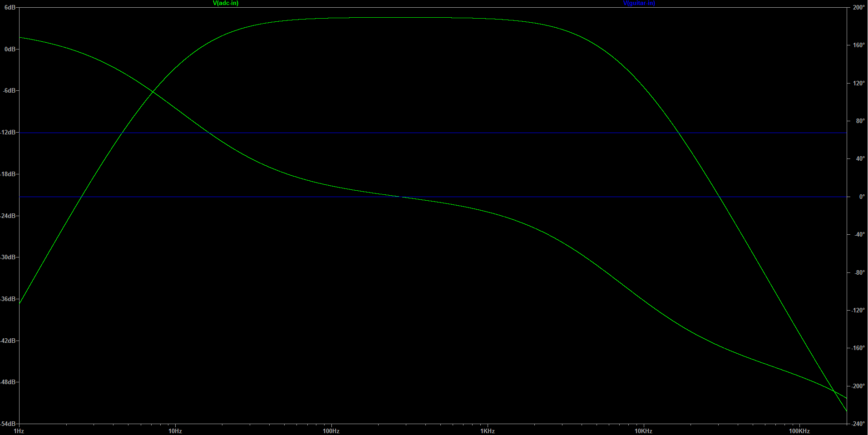Click the 200° phase axis label

tap(858, 8)
